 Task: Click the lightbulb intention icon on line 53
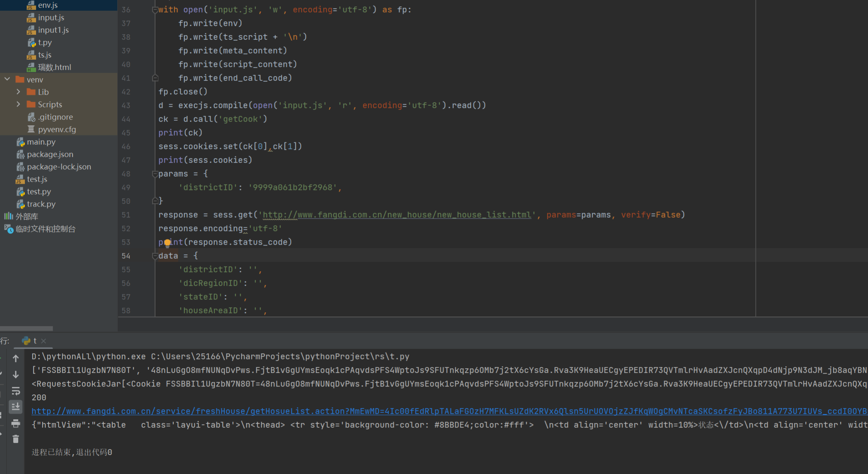coord(167,243)
